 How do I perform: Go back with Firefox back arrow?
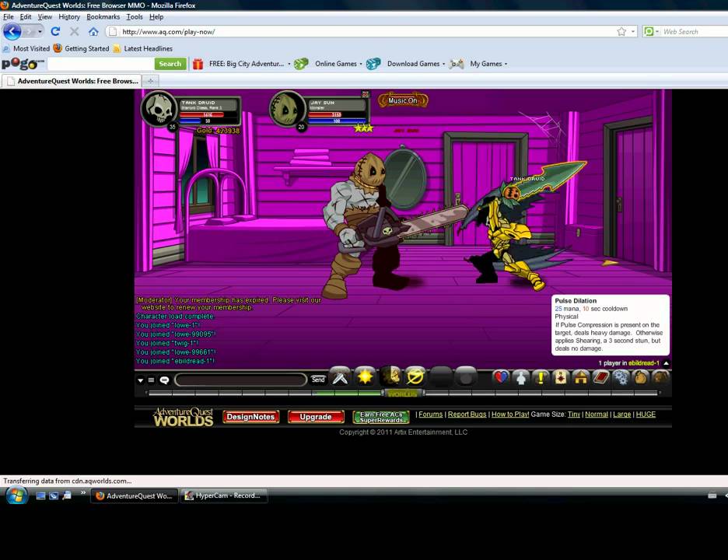click(12, 32)
